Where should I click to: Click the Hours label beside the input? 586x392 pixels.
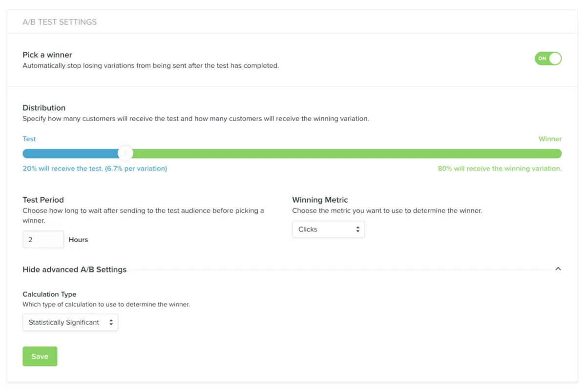[x=78, y=240]
